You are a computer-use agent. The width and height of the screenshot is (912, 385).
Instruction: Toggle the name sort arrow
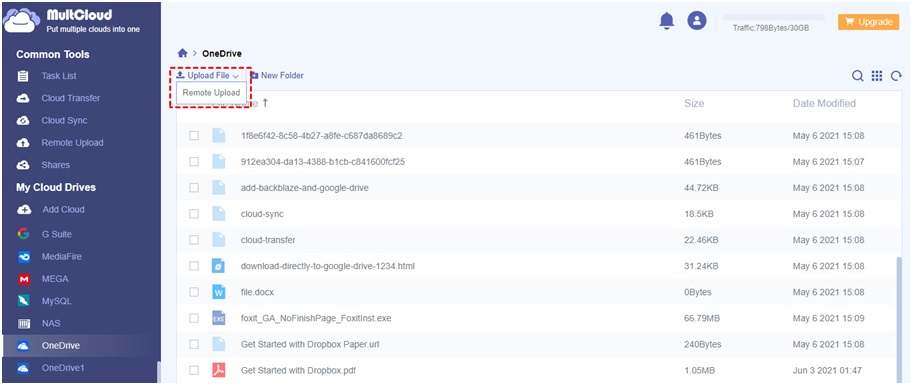[x=265, y=103]
